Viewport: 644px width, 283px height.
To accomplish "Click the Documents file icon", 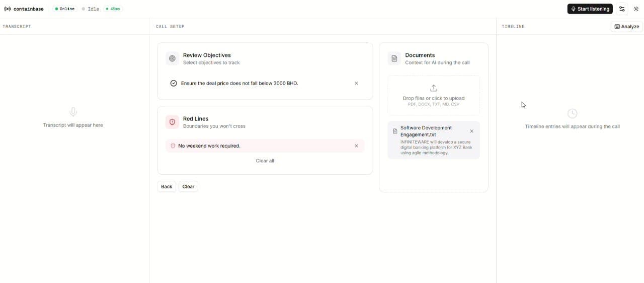I will coord(394,58).
